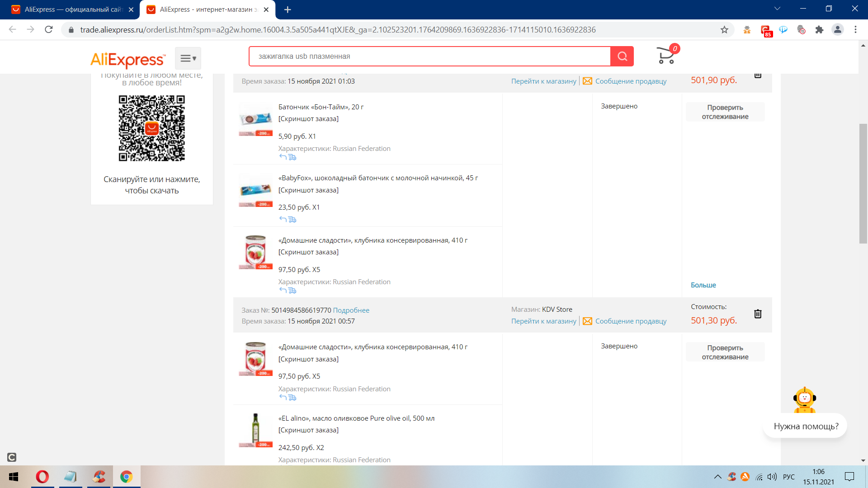
Task: Open BabyFox chocolate bar thumbnail
Action: coord(256,191)
